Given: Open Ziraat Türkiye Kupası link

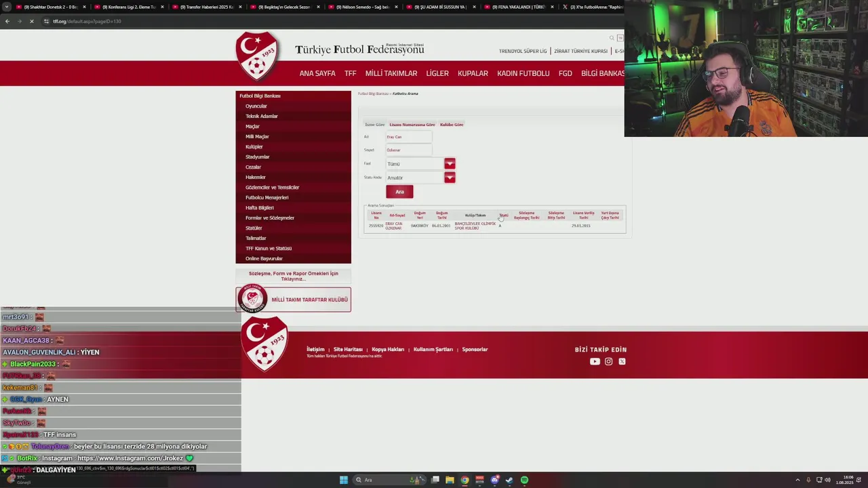Looking at the screenshot, I should [x=580, y=51].
